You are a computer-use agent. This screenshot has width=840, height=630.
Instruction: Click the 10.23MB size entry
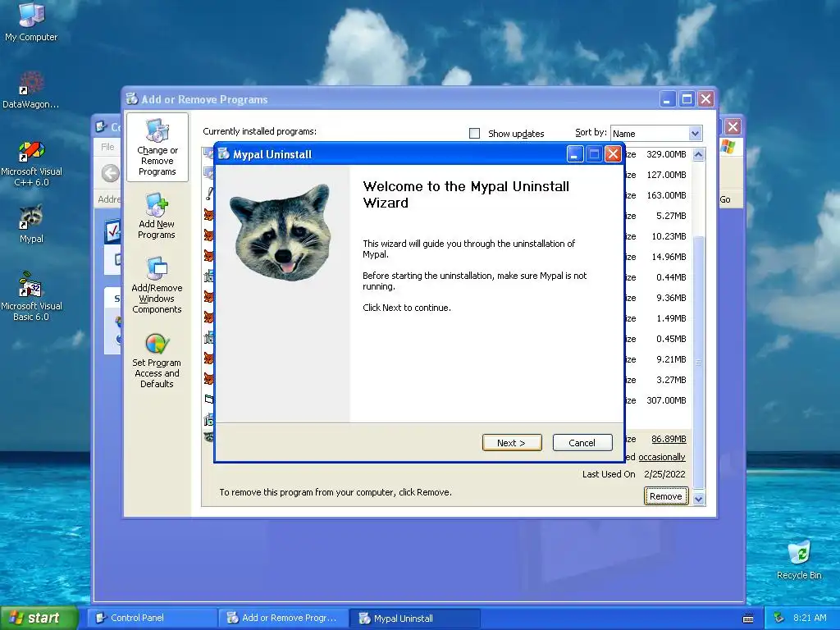tap(669, 236)
